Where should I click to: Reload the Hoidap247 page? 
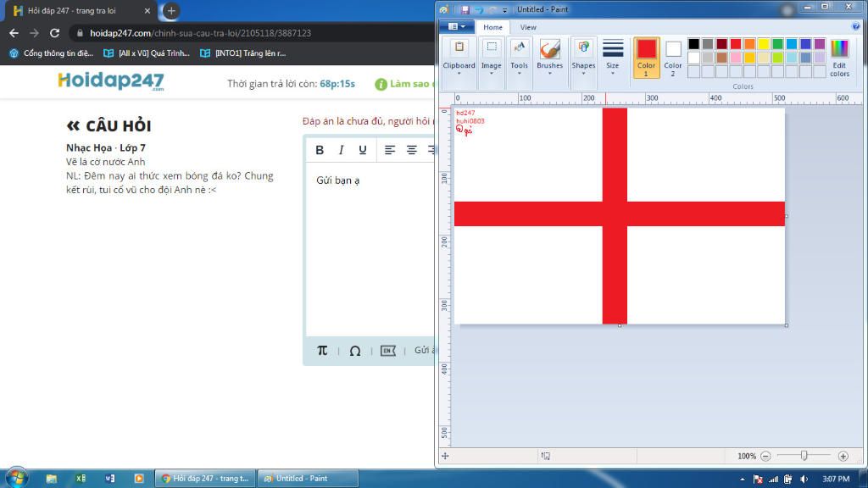pyautogui.click(x=54, y=33)
